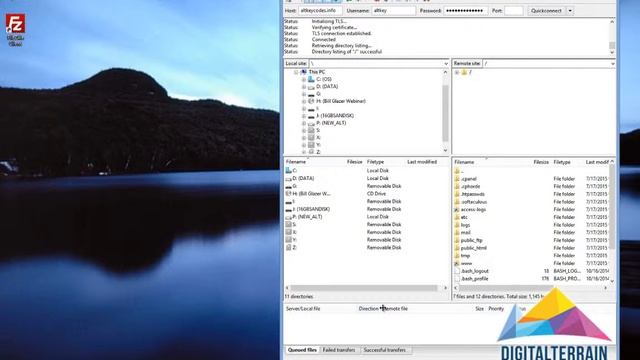The width and height of the screenshot is (640, 360).
Task: Select the remote root folder icon in tree
Action: 464,72
